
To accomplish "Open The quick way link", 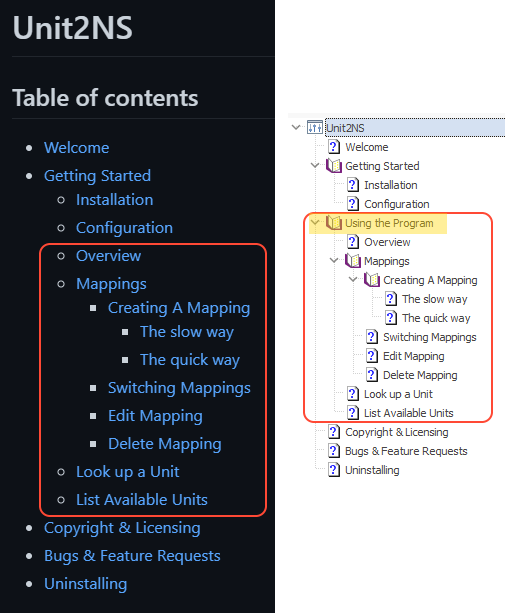I will 190,360.
